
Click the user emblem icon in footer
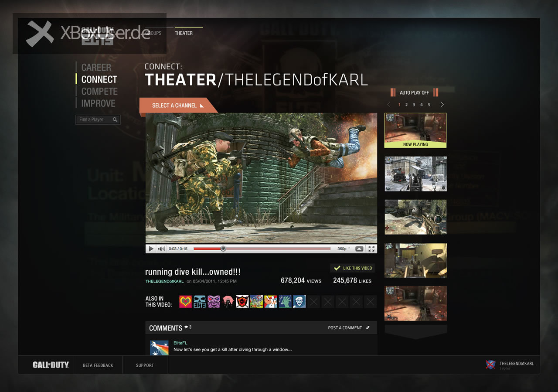(491, 365)
